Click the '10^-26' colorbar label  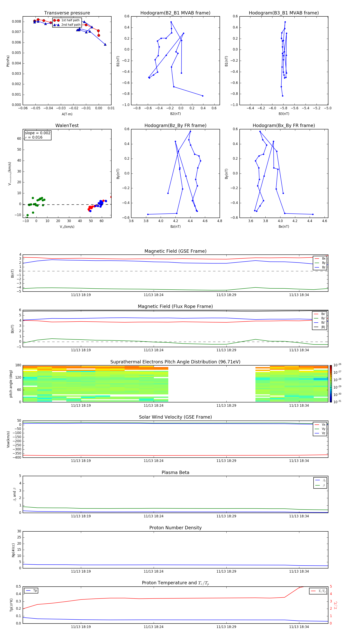tap(337, 365)
